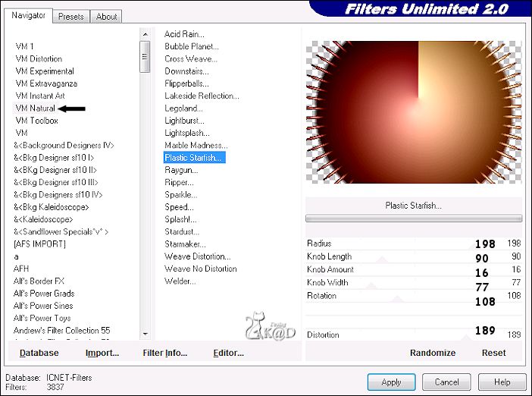Viewport: 532px width, 396px height.
Task: Select the highlighted Plastic Starfish filter
Action: [x=195, y=158]
